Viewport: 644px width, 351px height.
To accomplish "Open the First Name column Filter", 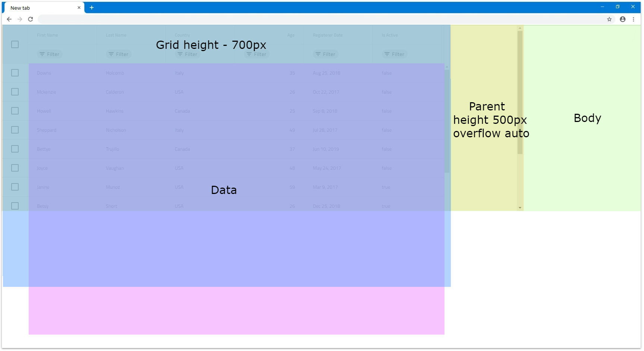I will (50, 54).
